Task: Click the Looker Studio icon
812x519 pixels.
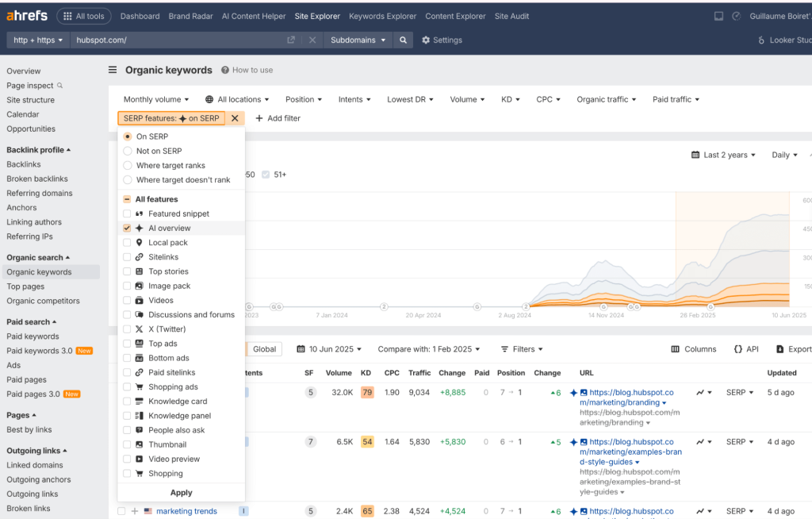Action: click(760, 40)
